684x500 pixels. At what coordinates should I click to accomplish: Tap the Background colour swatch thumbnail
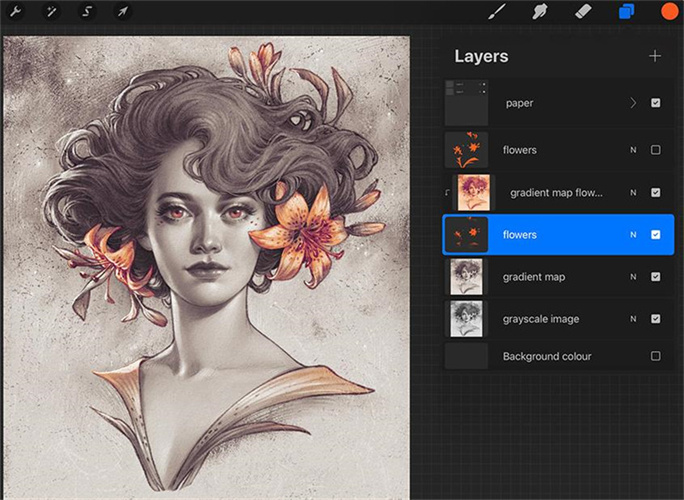click(466, 356)
